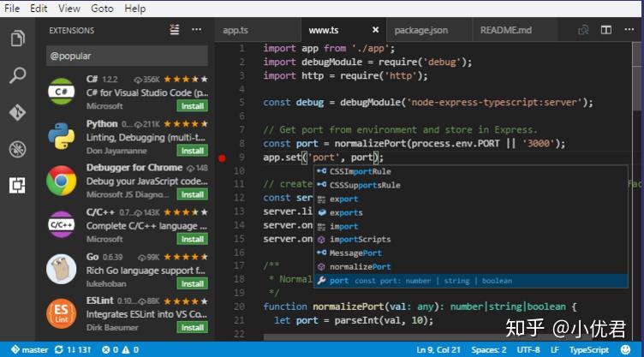644x357 pixels.
Task: Close the www.ts tab
Action: [x=375, y=30]
